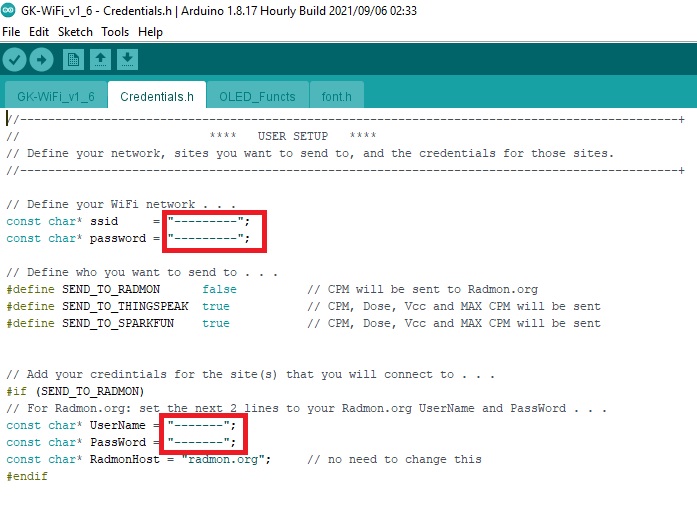Click the "radmon.org" RadmonHost string
The image size is (697, 521).
tap(232, 460)
